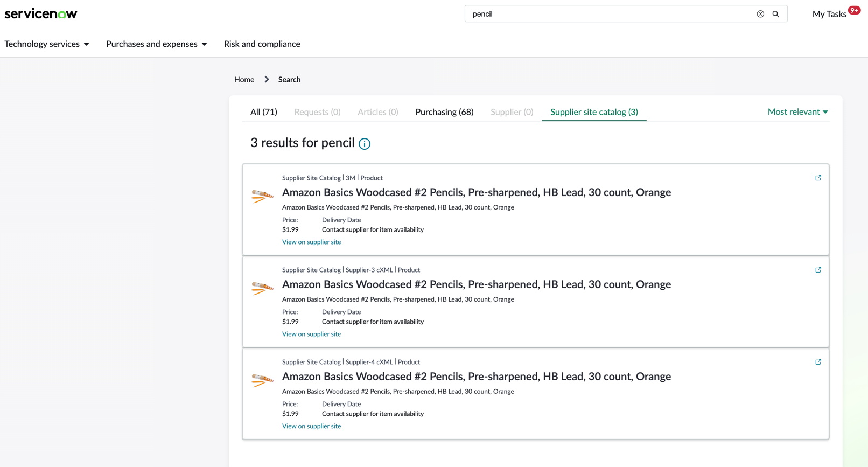The height and width of the screenshot is (467, 868).
Task: Select Supplier (0) tab
Action: tap(512, 112)
